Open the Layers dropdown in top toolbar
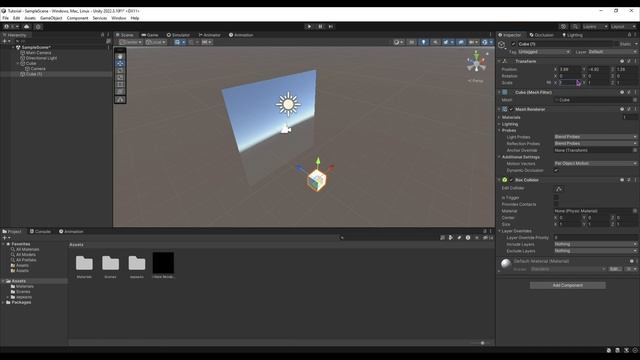This screenshot has height=360, width=640. (x=594, y=27)
